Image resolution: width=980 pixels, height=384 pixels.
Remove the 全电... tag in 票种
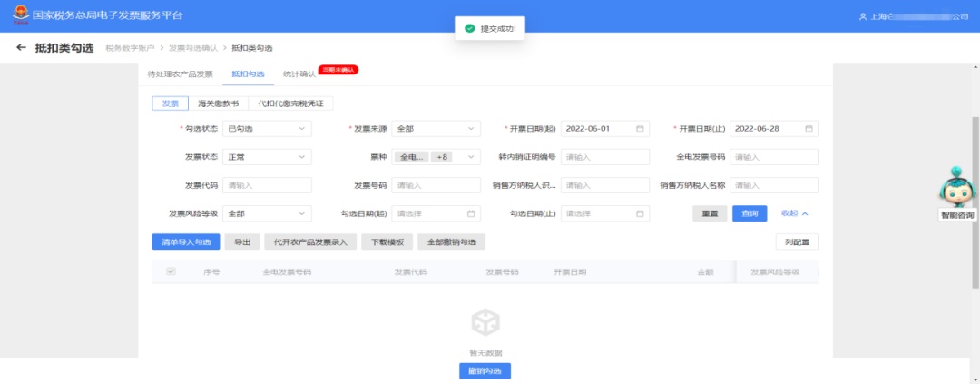[411, 157]
